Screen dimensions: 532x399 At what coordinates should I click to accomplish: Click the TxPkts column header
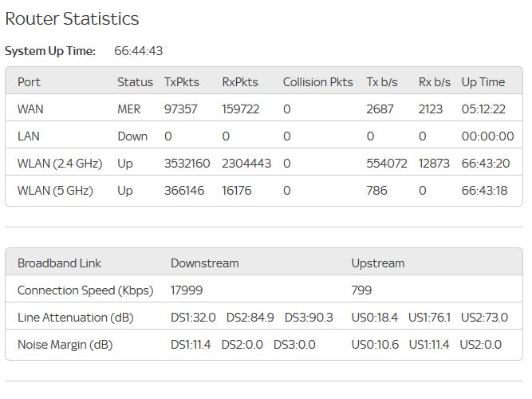pos(182,82)
